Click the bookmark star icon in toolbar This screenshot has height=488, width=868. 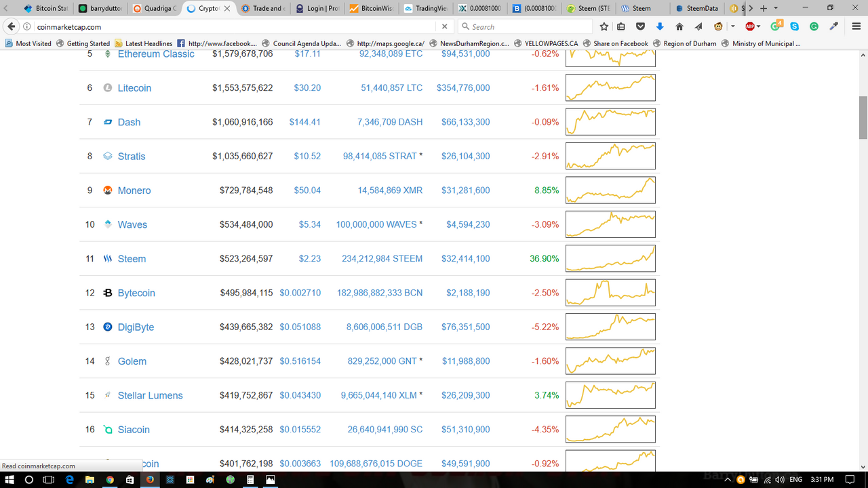604,26
